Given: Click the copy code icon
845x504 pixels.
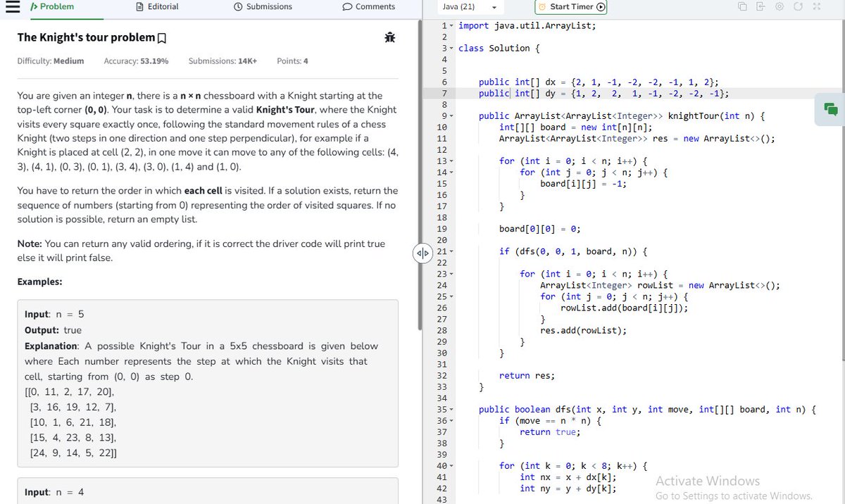Looking at the screenshot, I should pos(741,6).
